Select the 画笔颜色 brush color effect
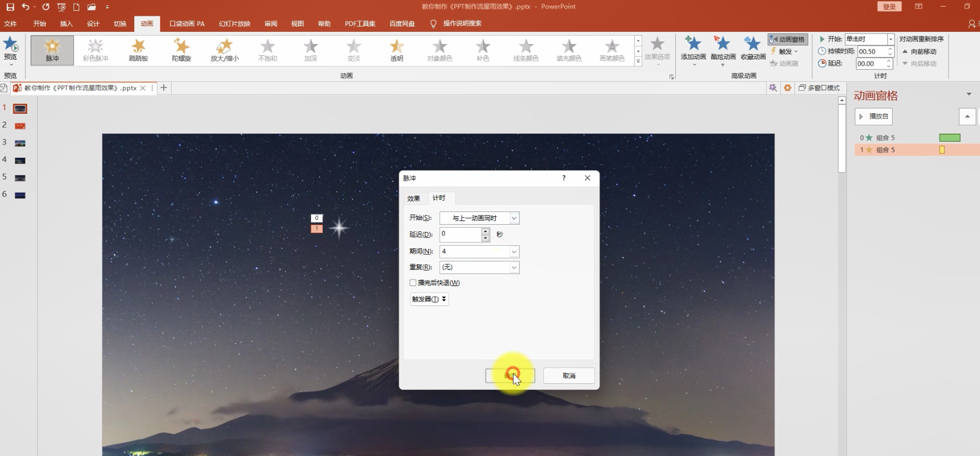The height and width of the screenshot is (456, 980). pyautogui.click(x=612, y=50)
